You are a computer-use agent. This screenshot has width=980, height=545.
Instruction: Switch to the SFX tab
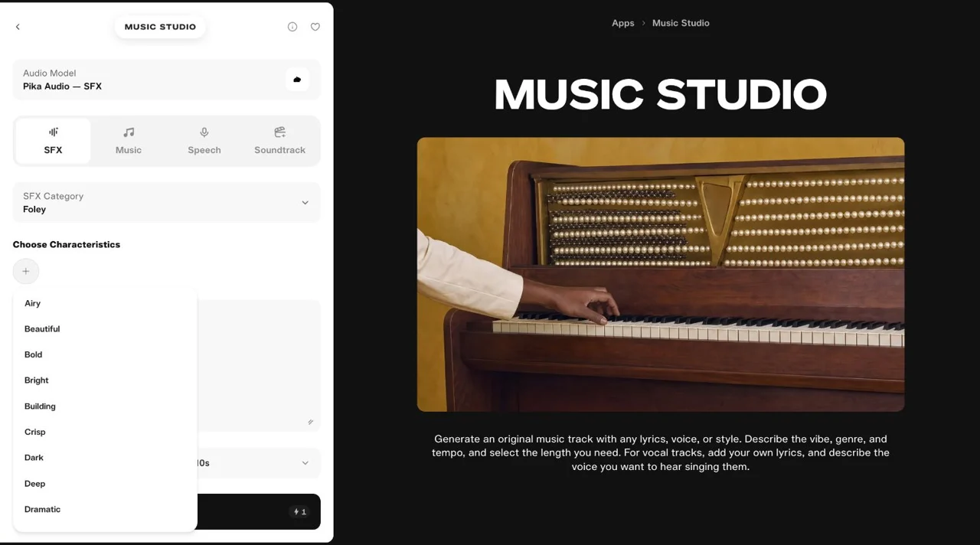pyautogui.click(x=53, y=141)
